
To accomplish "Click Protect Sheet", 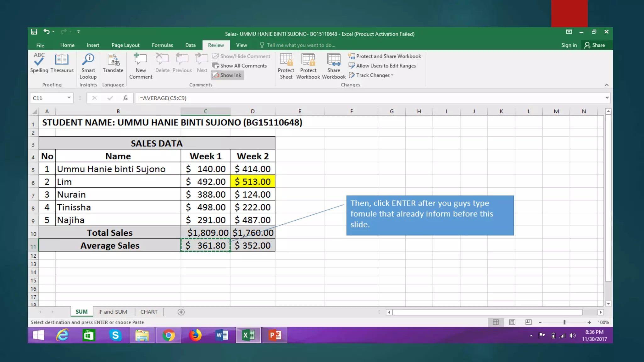I will (x=286, y=66).
